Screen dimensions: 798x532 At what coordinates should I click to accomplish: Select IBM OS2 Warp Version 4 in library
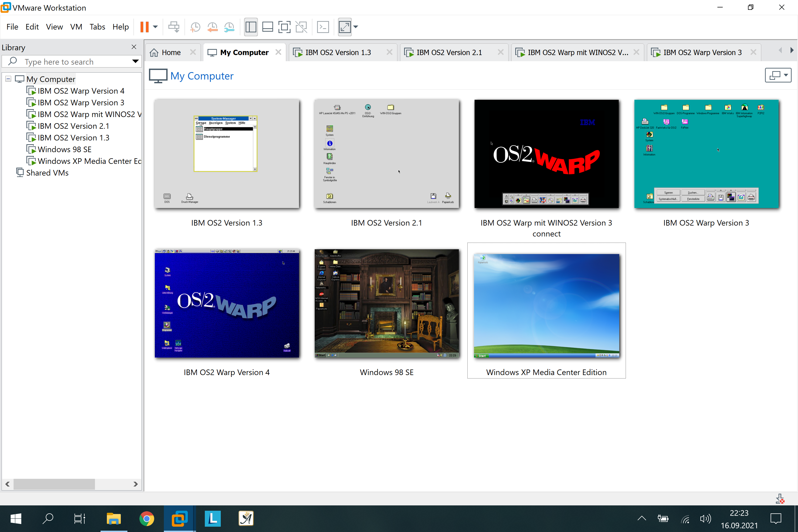pos(81,91)
